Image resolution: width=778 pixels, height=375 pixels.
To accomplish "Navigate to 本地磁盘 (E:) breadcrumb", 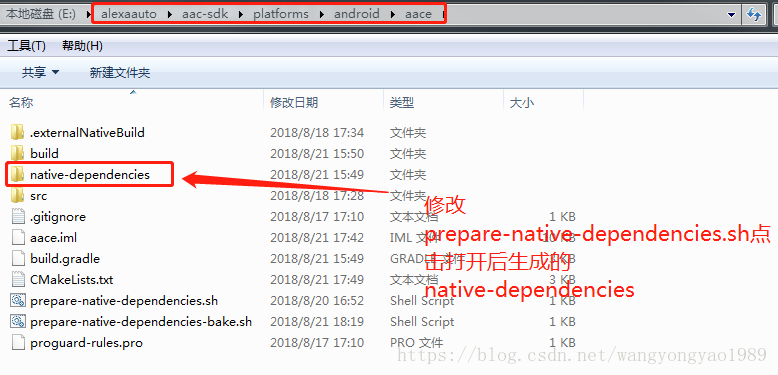I will tap(41, 14).
